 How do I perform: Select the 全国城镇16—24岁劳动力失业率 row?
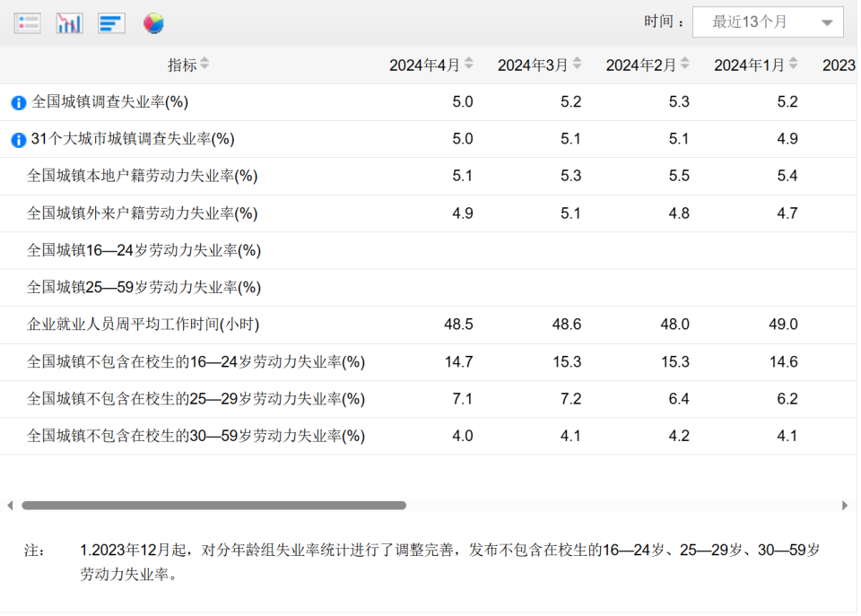point(429,251)
